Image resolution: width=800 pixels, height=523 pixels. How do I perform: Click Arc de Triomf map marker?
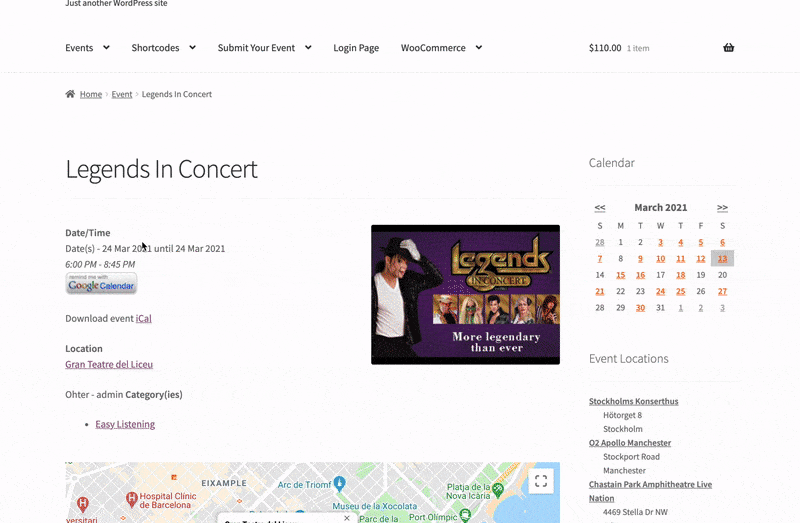339,483
